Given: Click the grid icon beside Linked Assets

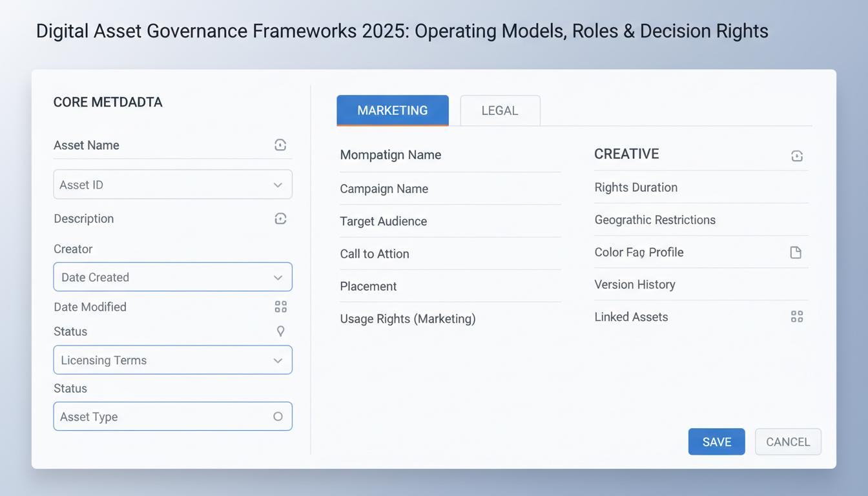Looking at the screenshot, I should click(x=796, y=316).
